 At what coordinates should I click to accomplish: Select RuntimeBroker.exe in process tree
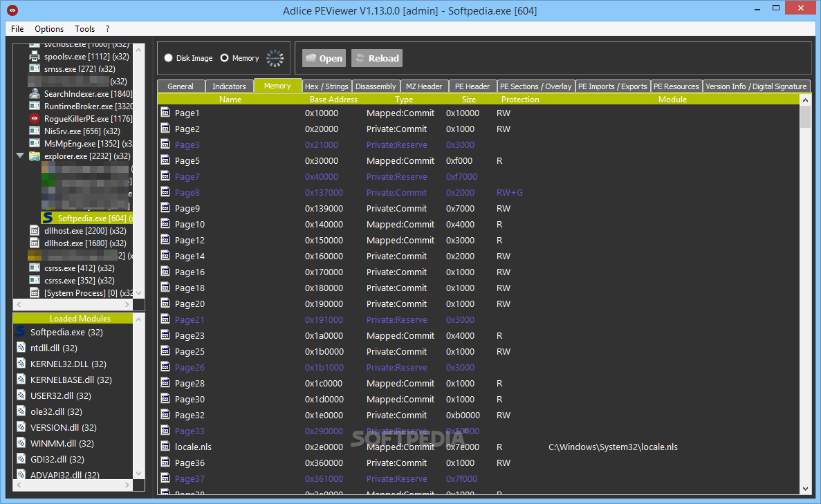coord(88,106)
